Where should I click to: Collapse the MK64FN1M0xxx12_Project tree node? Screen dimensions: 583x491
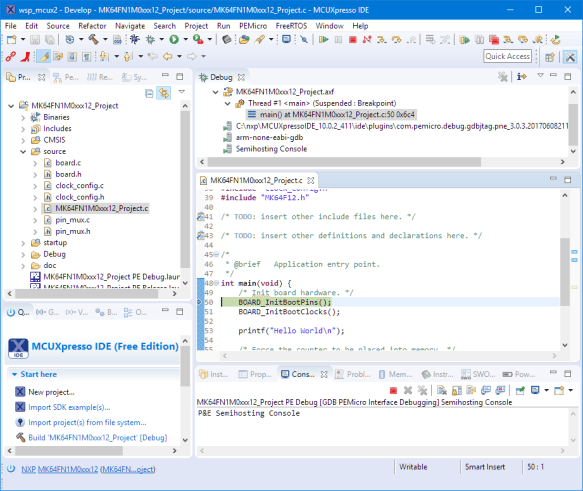[11, 106]
